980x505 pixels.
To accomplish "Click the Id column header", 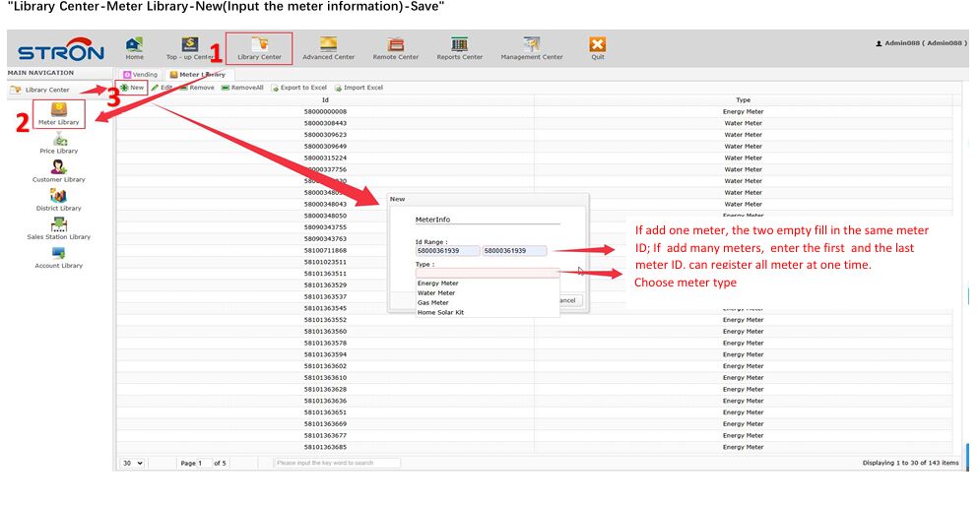I will 325,99.
